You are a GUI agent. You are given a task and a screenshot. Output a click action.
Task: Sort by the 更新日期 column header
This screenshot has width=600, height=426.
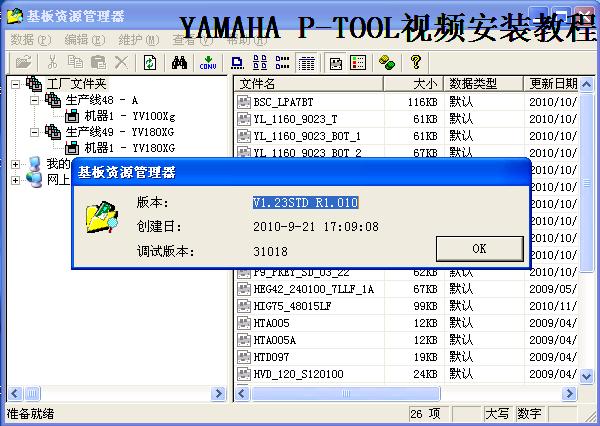(x=551, y=84)
